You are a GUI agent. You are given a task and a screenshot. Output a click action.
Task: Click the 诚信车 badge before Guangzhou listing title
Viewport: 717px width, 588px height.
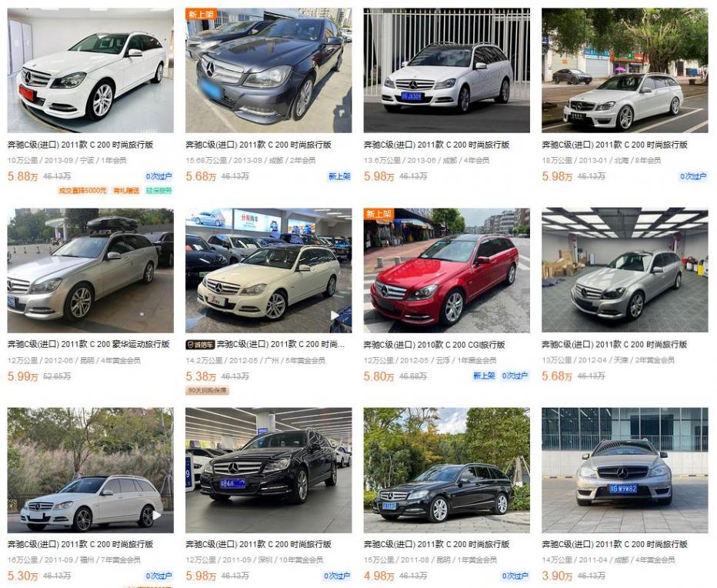click(200, 345)
